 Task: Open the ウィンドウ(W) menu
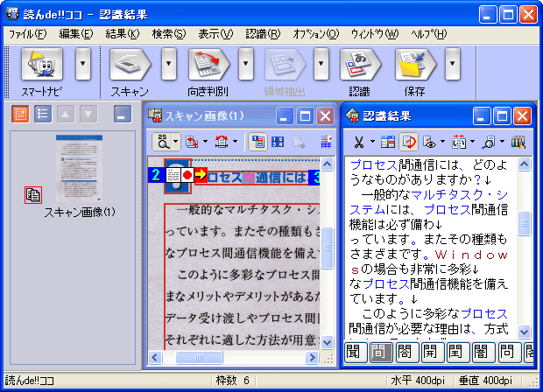coord(375,34)
